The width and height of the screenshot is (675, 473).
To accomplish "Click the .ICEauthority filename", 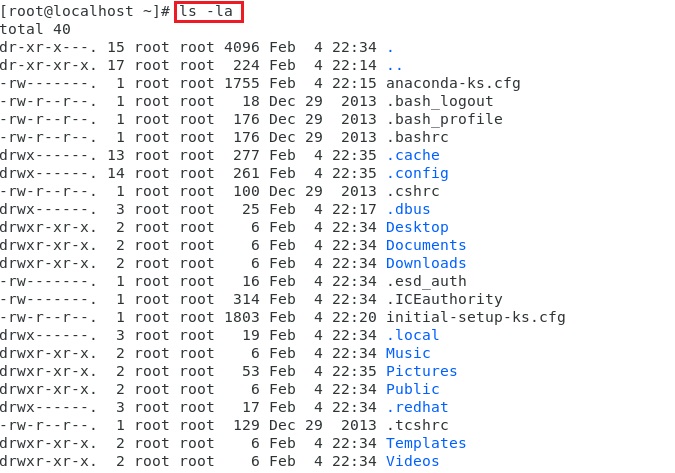I will 444,299.
